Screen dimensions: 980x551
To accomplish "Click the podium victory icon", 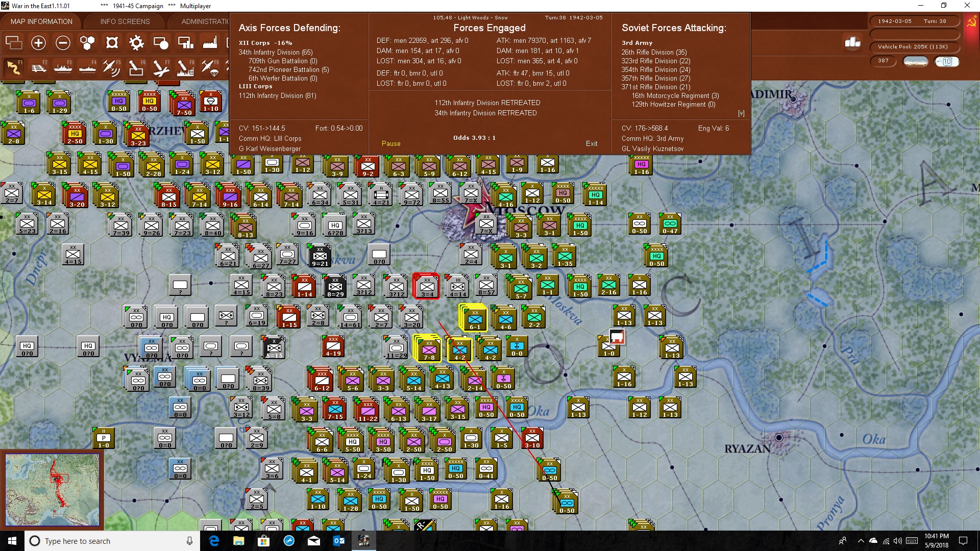I will (852, 42).
